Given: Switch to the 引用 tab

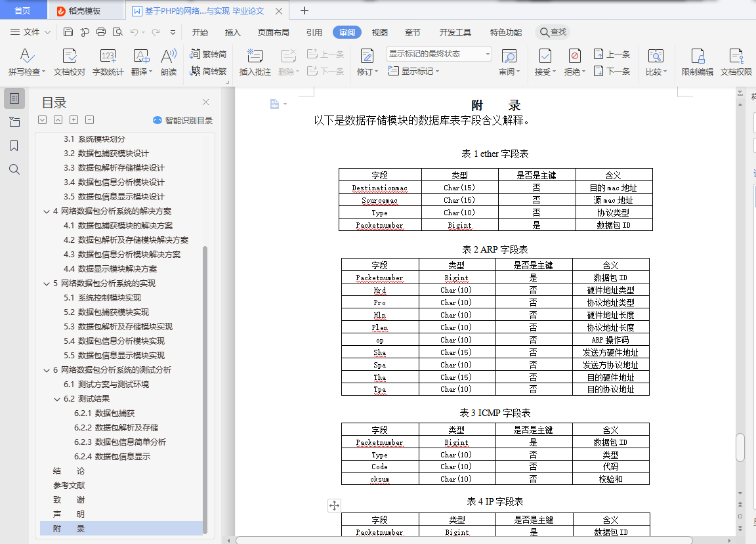Looking at the screenshot, I should tap(314, 32).
